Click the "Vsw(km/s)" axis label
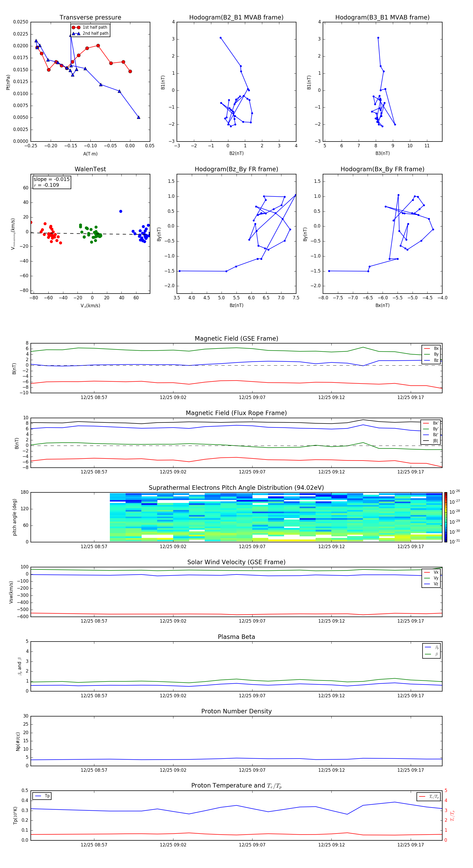Image resolution: width=473 pixels, height=868 pixels. click(11, 592)
